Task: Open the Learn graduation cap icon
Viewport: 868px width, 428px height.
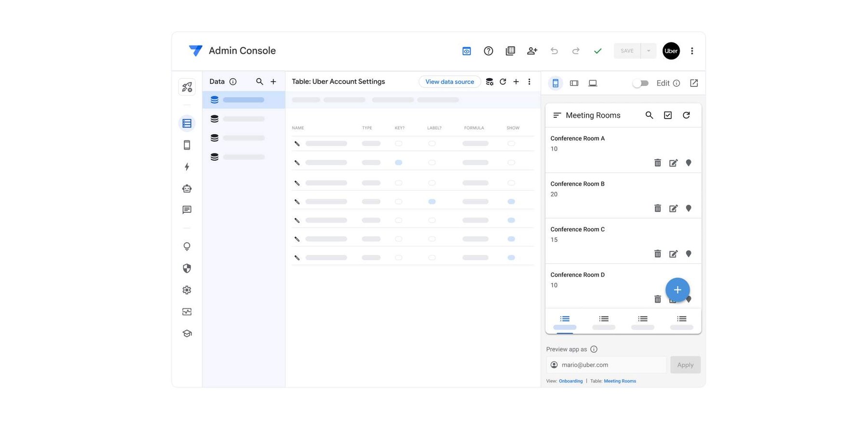Action: pyautogui.click(x=187, y=333)
